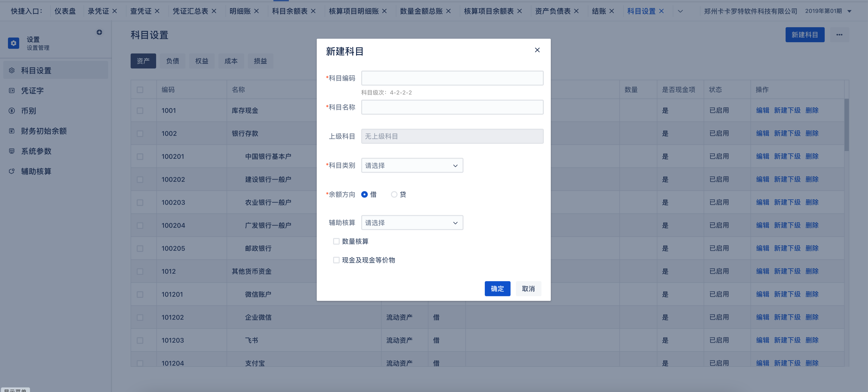
Task: Check 现金及现金等价物 option
Action: coord(336,260)
